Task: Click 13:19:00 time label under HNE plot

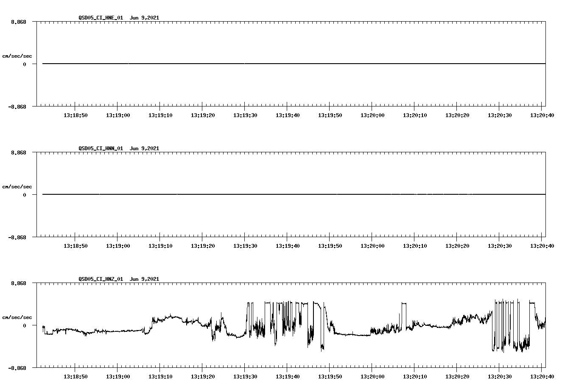Action: (118, 115)
